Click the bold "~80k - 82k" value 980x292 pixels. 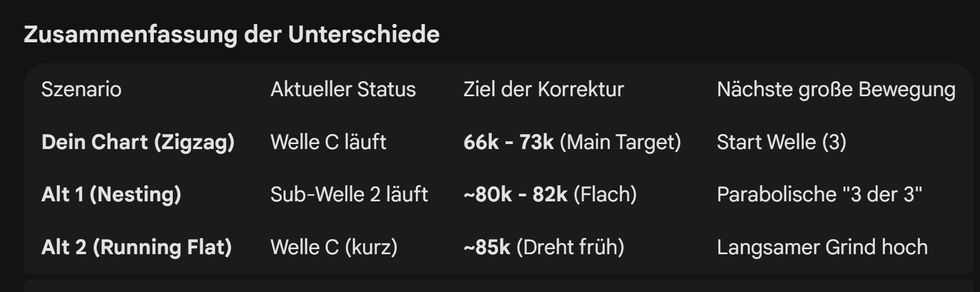(x=515, y=195)
